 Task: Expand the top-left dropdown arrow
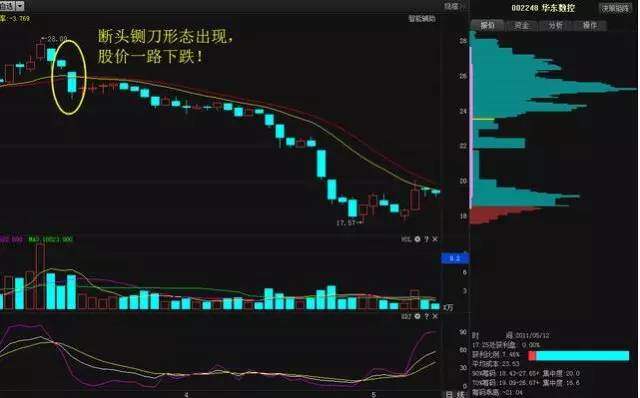coord(20,6)
